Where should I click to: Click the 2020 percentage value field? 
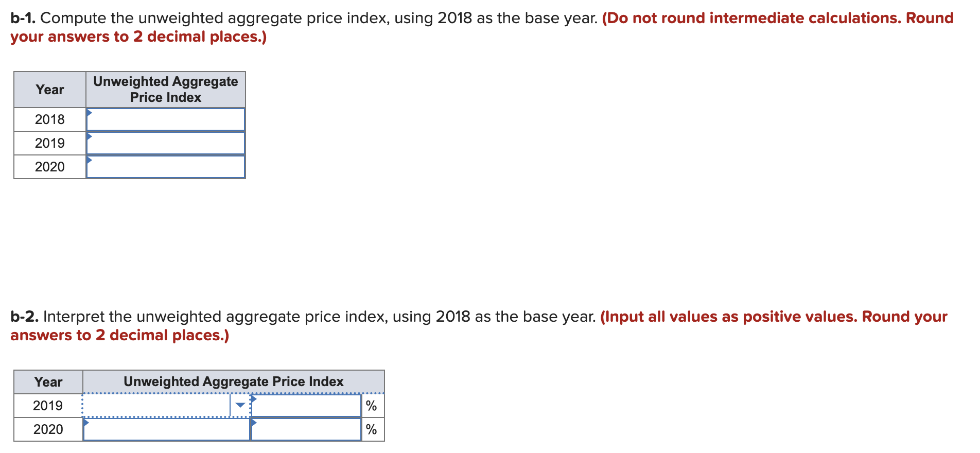[306, 429]
